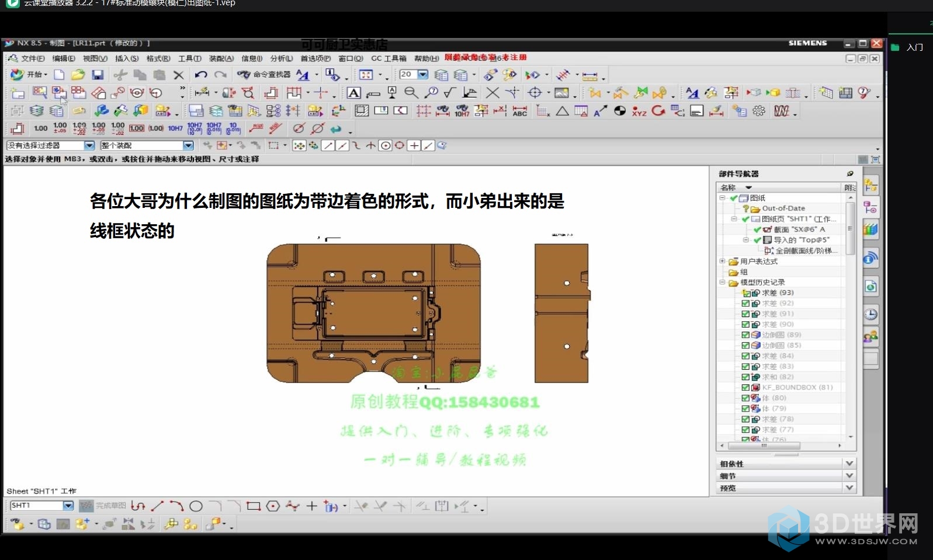This screenshot has height=560, width=933.
Task: Click the Redo arrow icon
Action: point(220,75)
